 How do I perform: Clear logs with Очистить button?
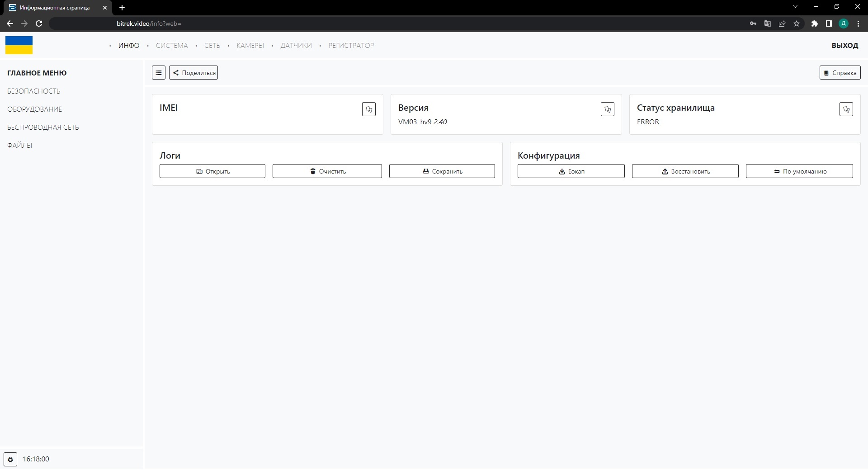click(327, 171)
